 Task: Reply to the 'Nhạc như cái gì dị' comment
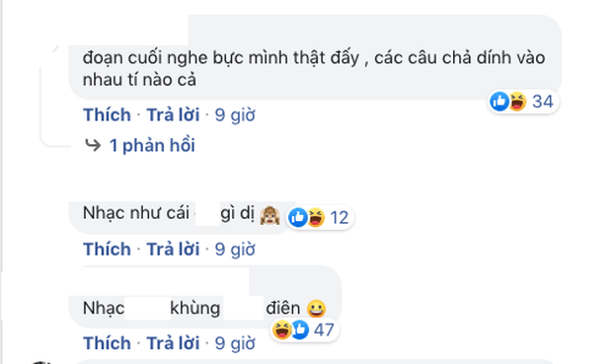pyautogui.click(x=173, y=250)
